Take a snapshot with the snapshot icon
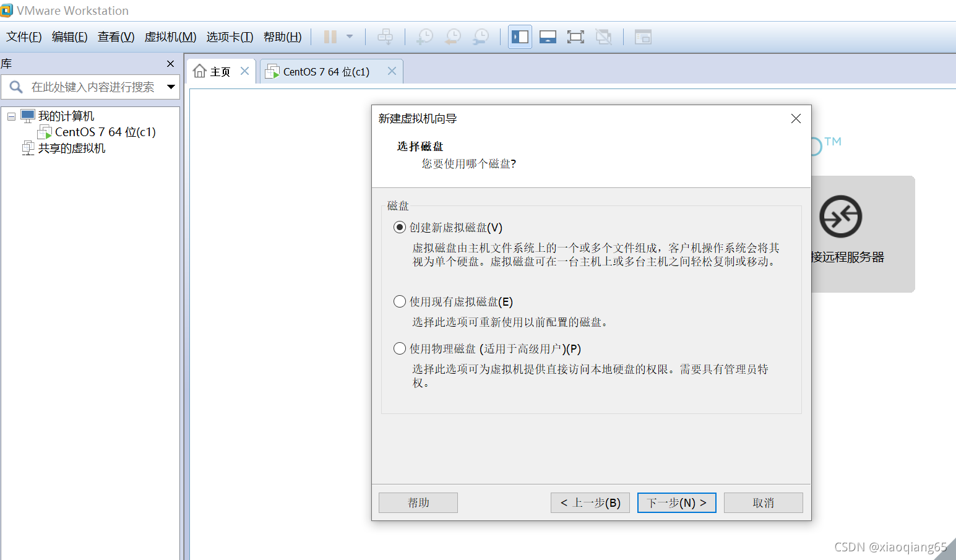The height and width of the screenshot is (560, 956). [424, 37]
